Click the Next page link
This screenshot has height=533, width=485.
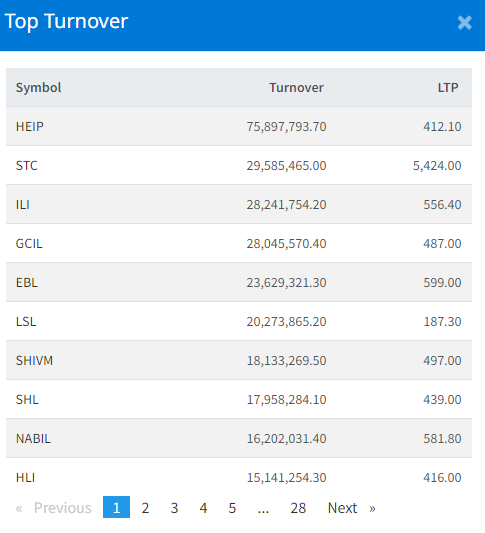click(342, 508)
